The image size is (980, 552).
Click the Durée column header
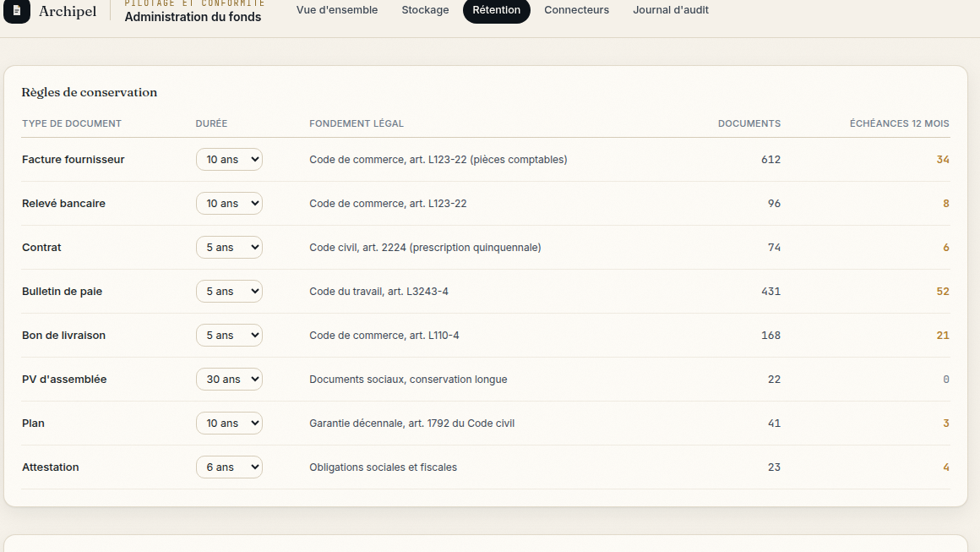coord(211,123)
